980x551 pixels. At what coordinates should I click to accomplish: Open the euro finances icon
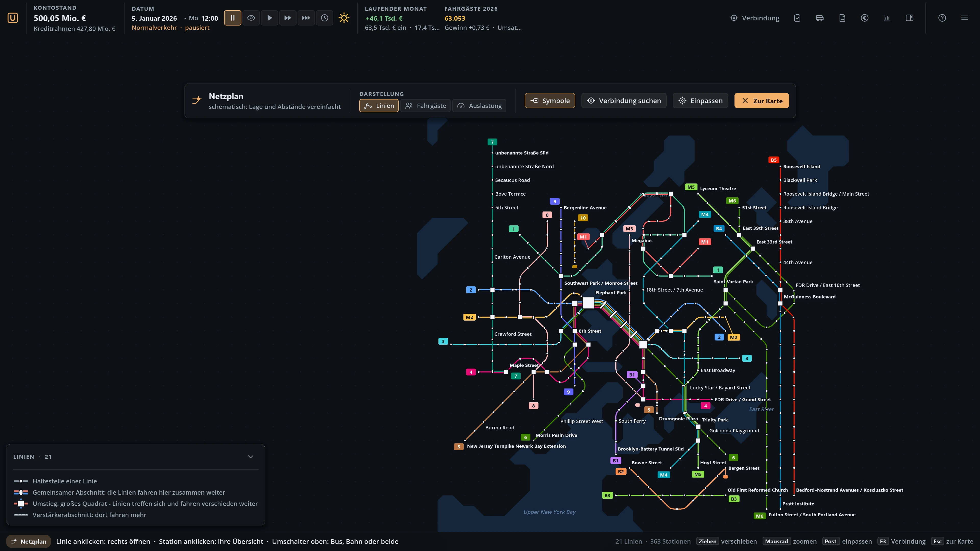[x=865, y=18]
